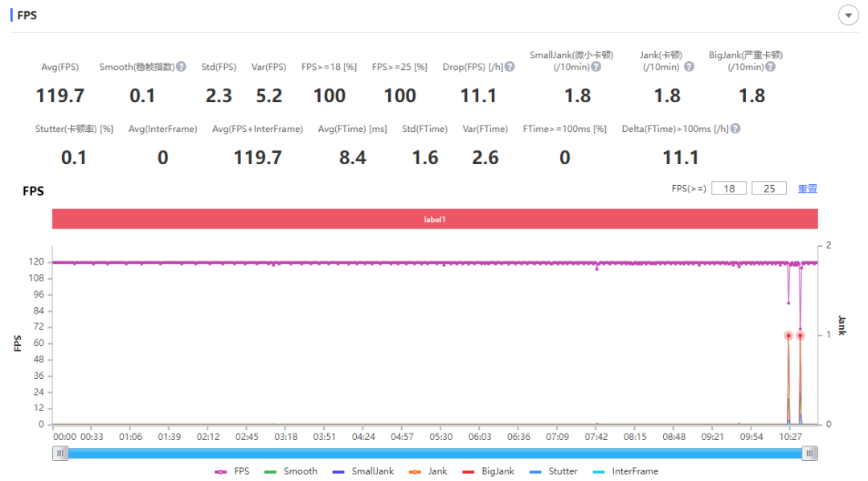Toggle the SmallJank series in the legend
The height and width of the screenshot is (481, 868).
tap(363, 471)
